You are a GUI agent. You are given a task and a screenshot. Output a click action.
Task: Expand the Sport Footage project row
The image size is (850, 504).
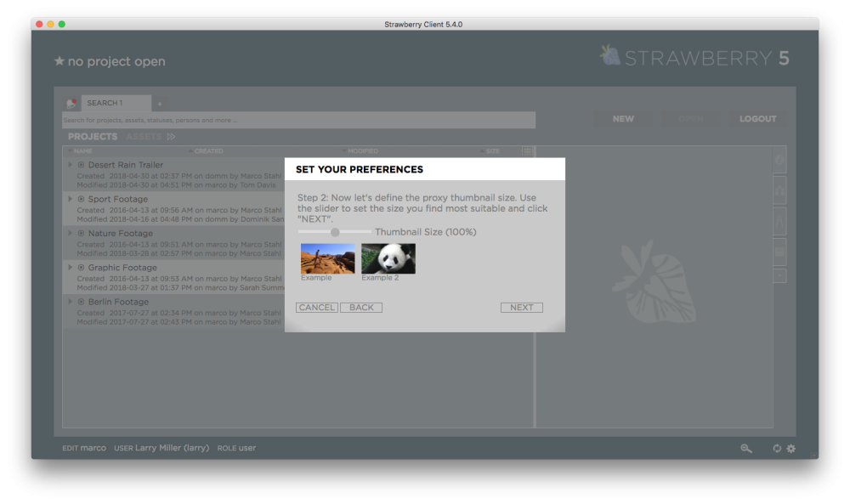[71, 199]
